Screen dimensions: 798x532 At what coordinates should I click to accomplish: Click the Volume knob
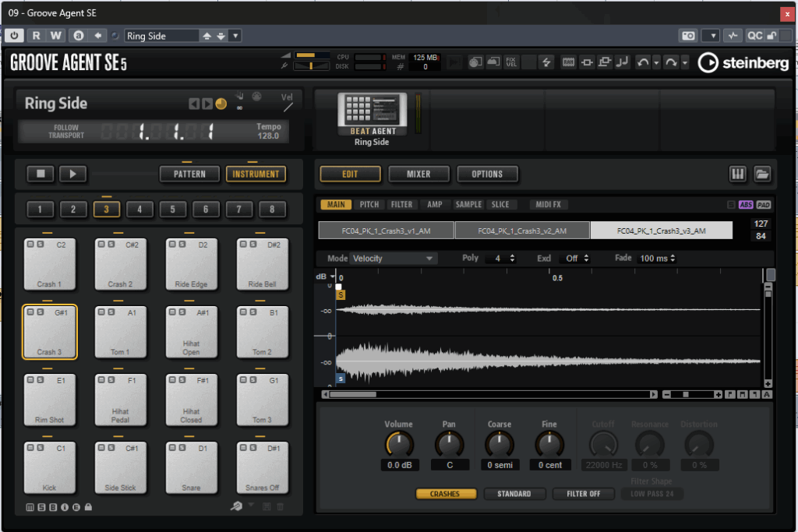click(x=399, y=444)
